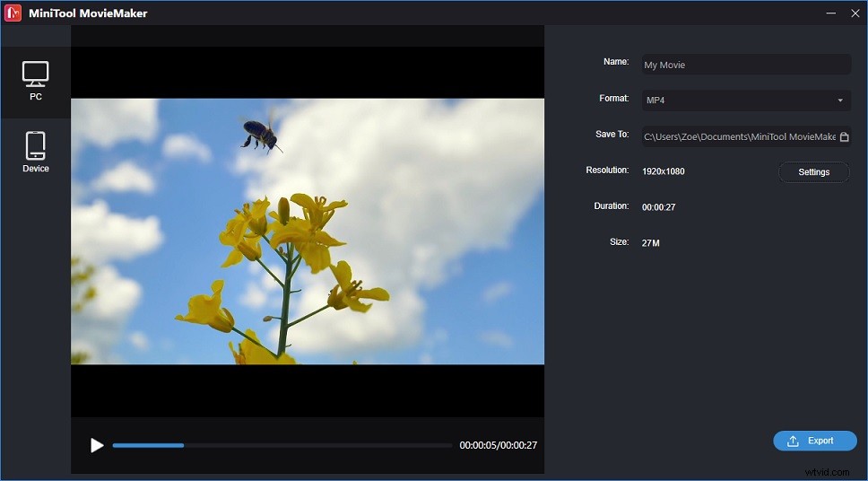Click the Export button

pos(815,441)
